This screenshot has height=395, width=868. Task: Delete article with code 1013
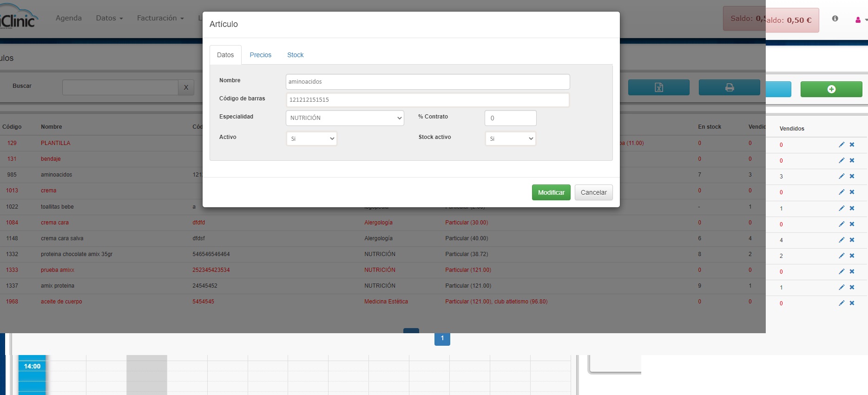tap(852, 192)
